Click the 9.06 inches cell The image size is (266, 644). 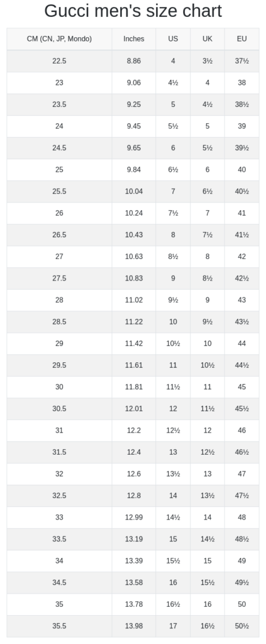coord(134,82)
